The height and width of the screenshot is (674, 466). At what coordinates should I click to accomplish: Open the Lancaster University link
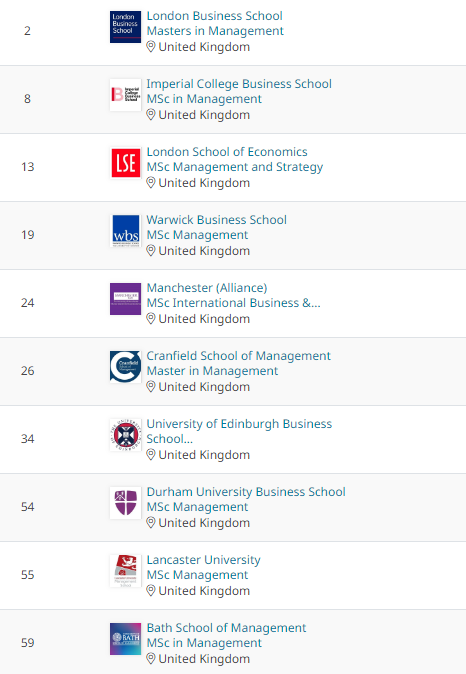(203, 560)
